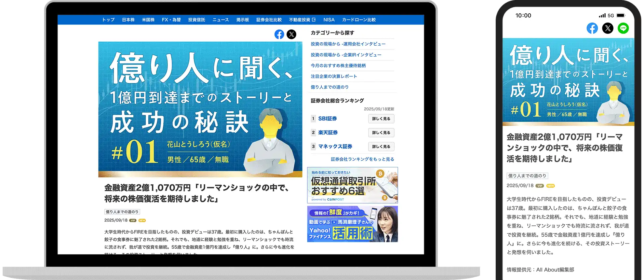Open 今月のおすすめ株主優待銘柄 category link
Viewport: 644px width, 280px height.
pos(338,65)
